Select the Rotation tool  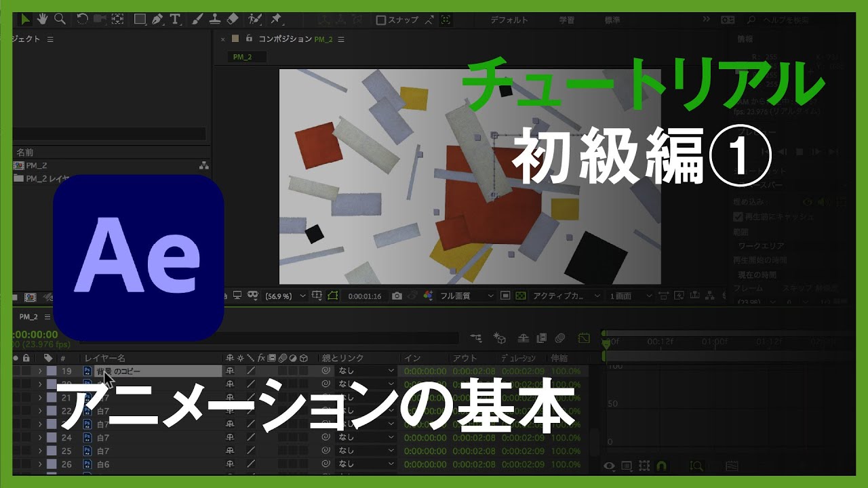click(82, 19)
